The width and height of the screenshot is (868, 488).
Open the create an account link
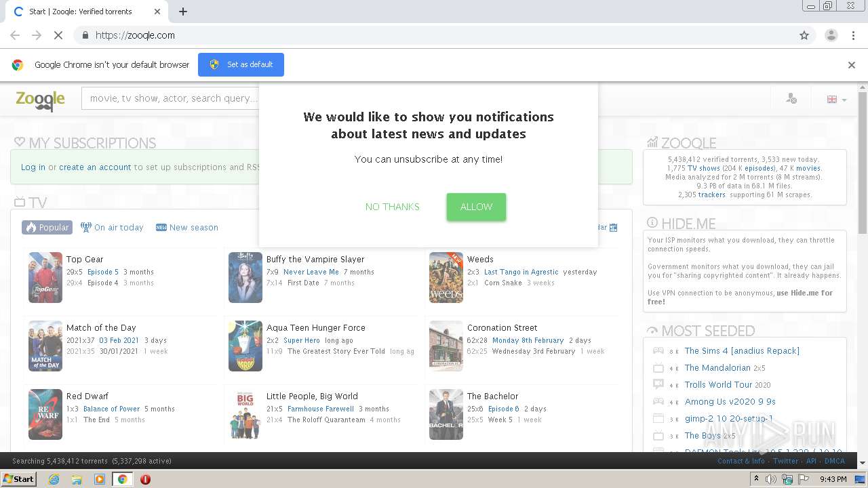pos(95,167)
